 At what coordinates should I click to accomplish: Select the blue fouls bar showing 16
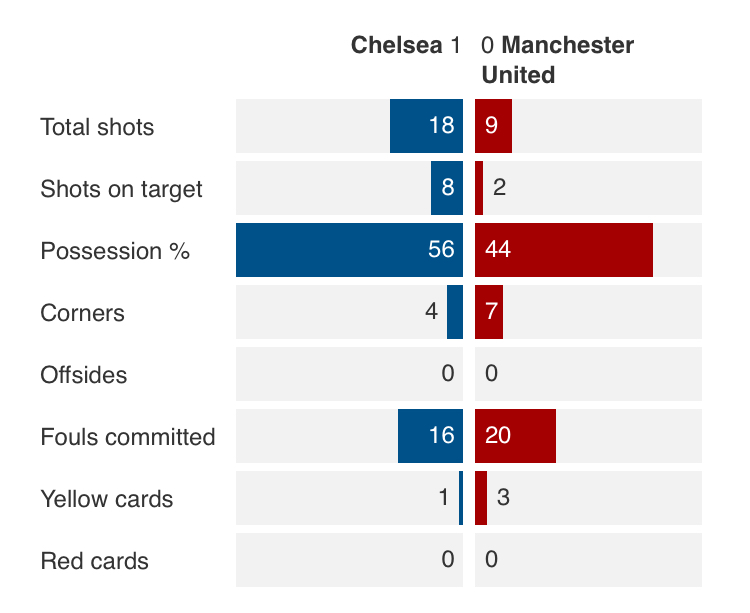pos(430,436)
